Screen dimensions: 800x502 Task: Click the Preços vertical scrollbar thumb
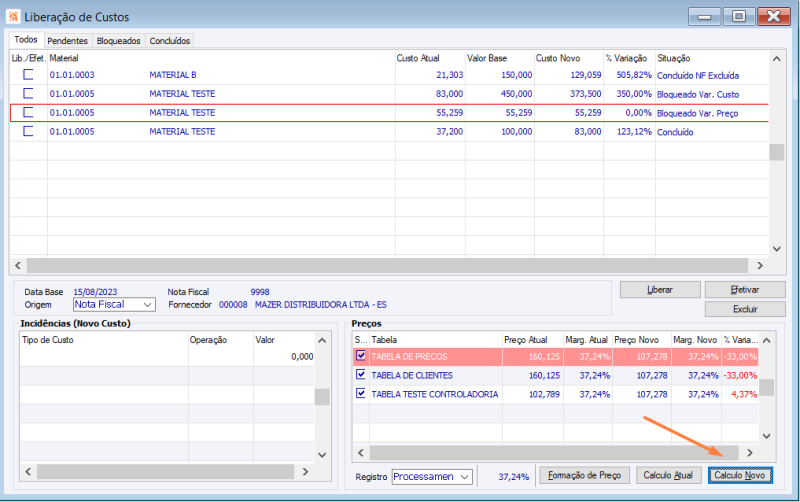click(x=766, y=387)
